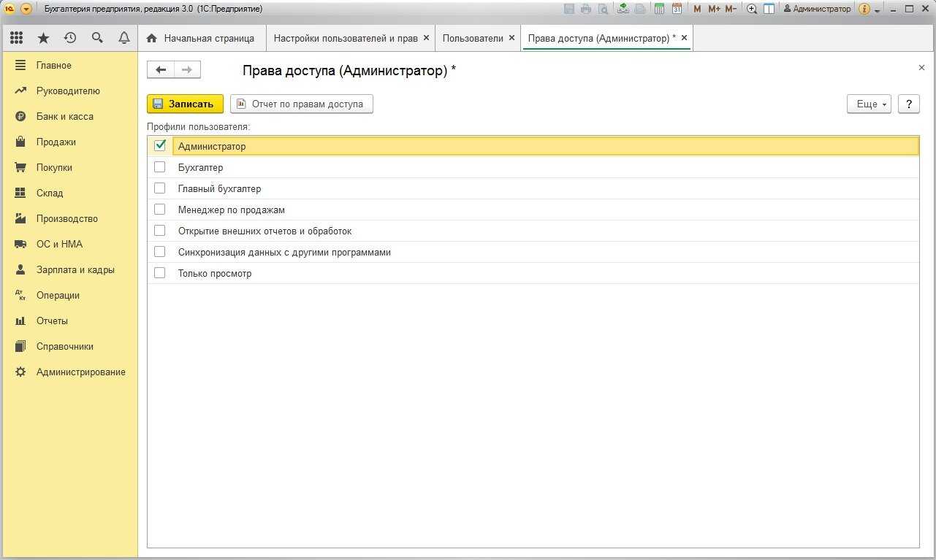The width and height of the screenshot is (936, 560).
Task: Check Открытие внешних отчетов и обработок checkbox
Action: pyautogui.click(x=160, y=230)
